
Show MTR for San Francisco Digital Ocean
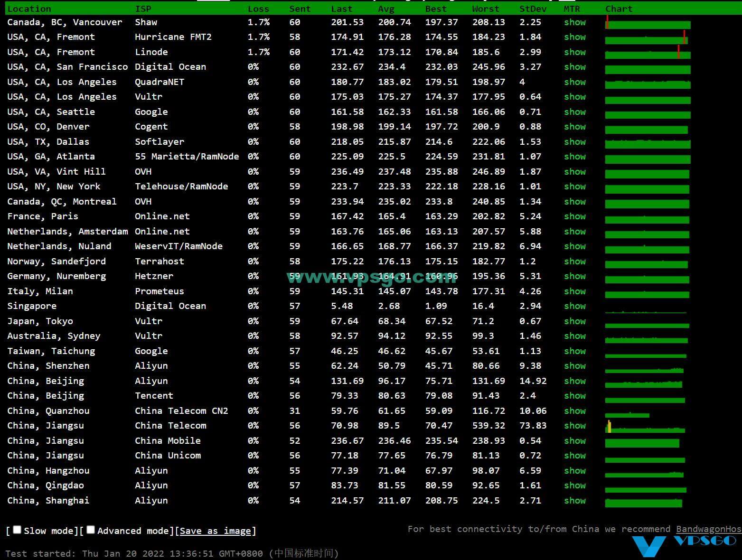pos(575,67)
